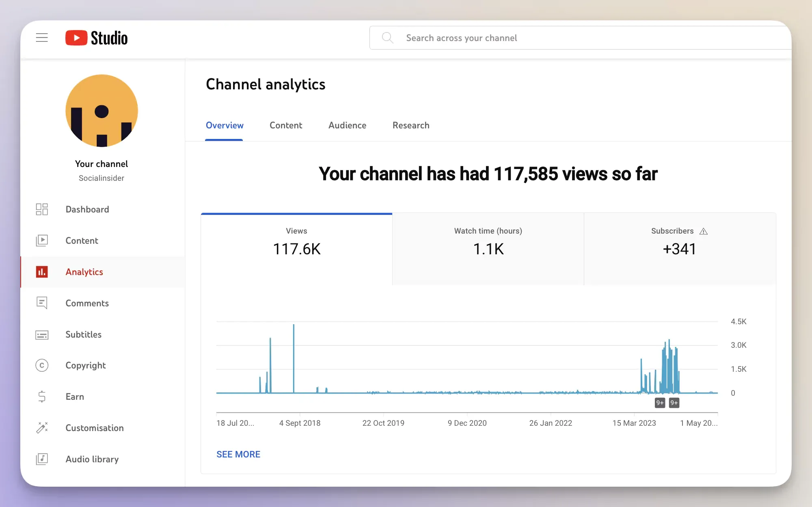The image size is (812, 507).
Task: Open Subtitles in the sidebar
Action: click(x=103, y=334)
